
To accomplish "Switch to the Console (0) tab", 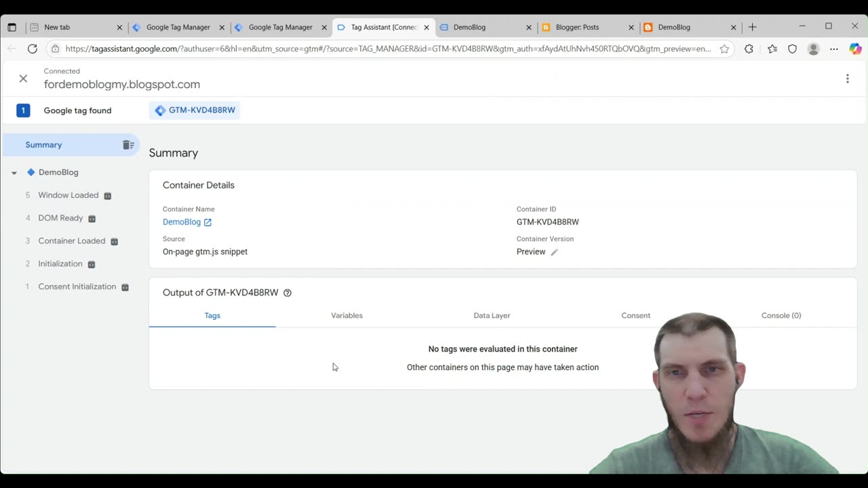I will (781, 316).
